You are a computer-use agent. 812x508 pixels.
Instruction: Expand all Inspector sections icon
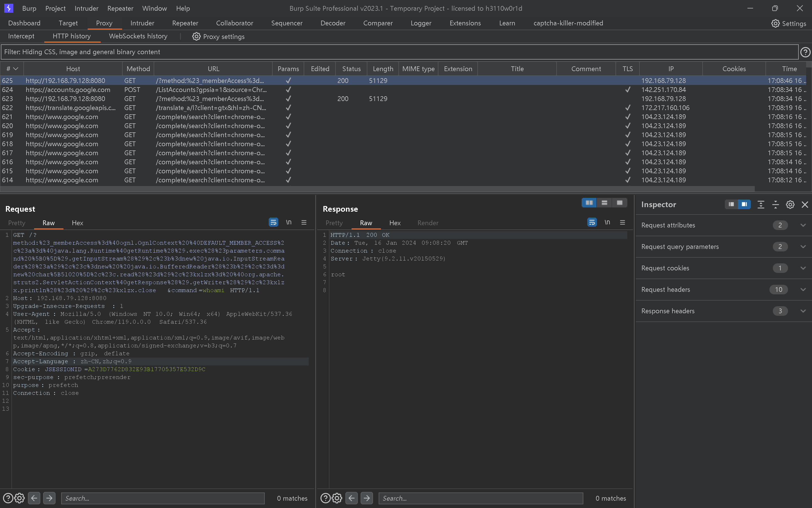pyautogui.click(x=761, y=204)
